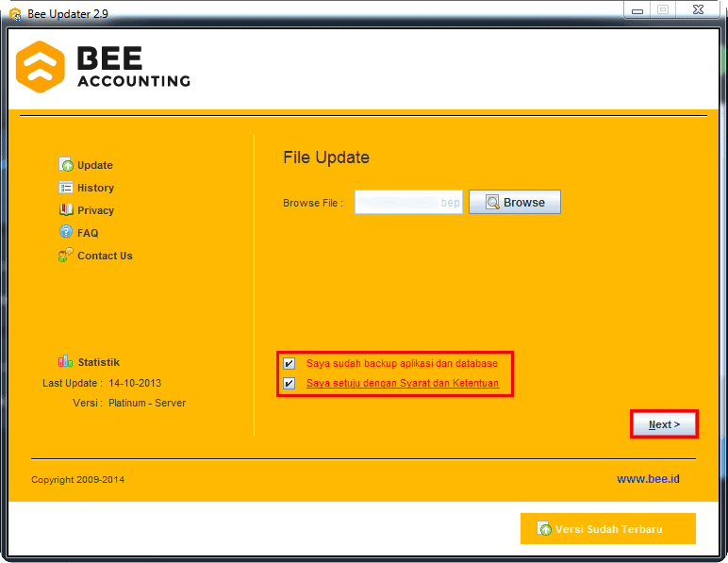Image resolution: width=728 pixels, height=563 pixels.
Task: Click the Last Update date 14-10-2013
Action: (x=135, y=384)
